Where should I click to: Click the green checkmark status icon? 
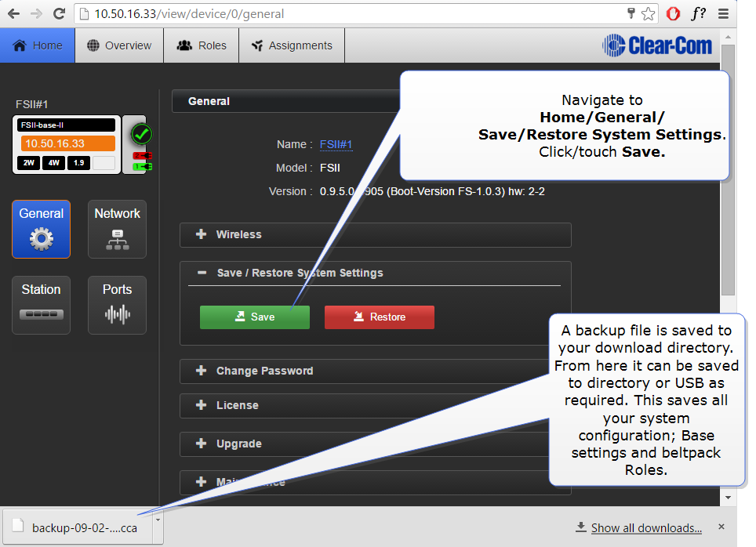tap(142, 135)
